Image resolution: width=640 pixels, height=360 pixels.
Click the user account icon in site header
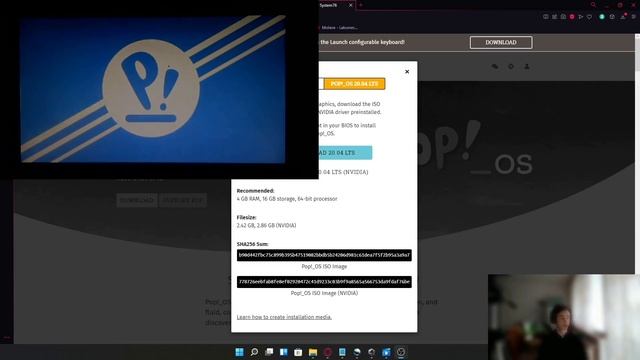coord(527,66)
